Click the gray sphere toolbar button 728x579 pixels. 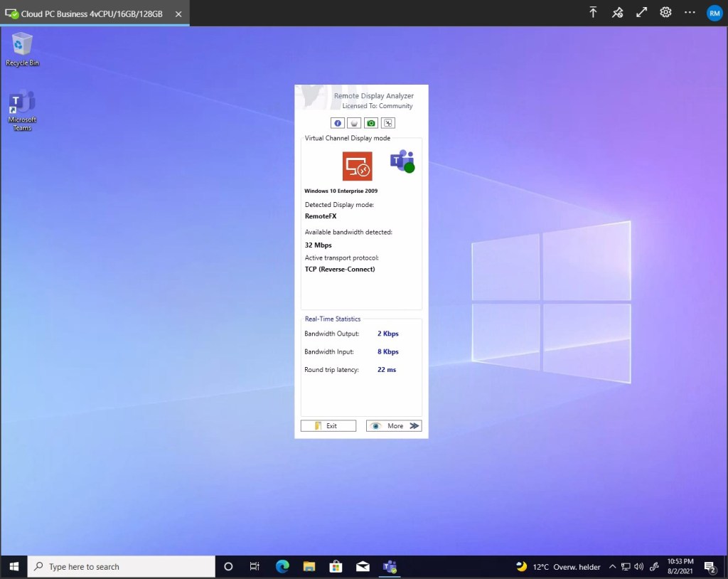[x=354, y=123]
